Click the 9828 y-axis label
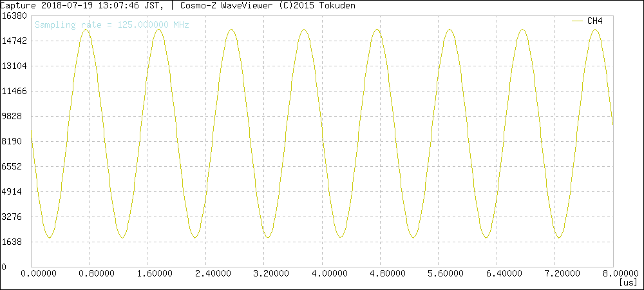644x290 pixels. click(x=13, y=116)
